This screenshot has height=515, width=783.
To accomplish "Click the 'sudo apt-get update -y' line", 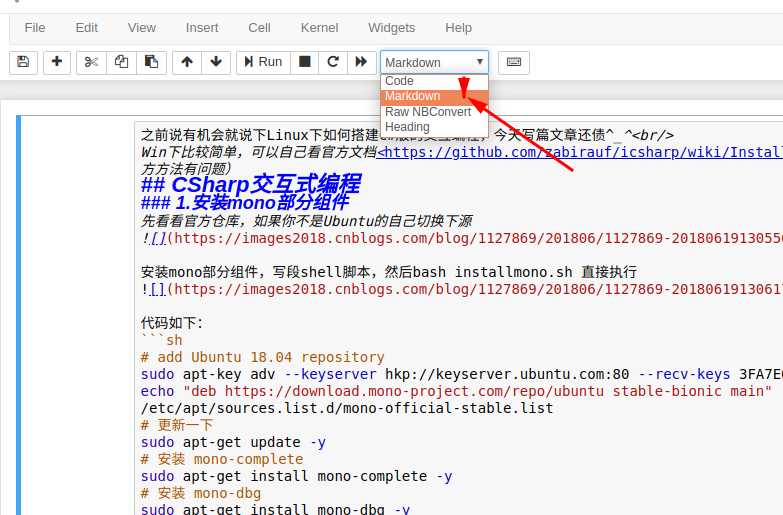I will [233, 442].
